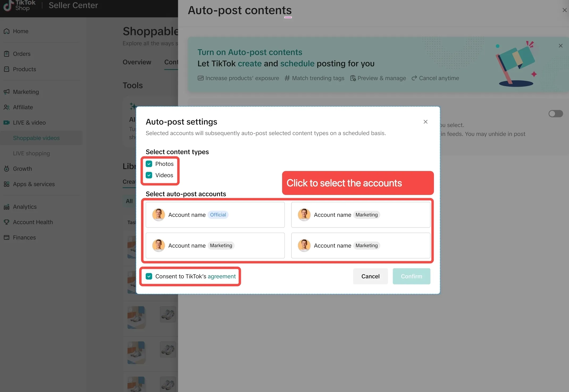Go to LIVE shopping submenu item

point(31,153)
